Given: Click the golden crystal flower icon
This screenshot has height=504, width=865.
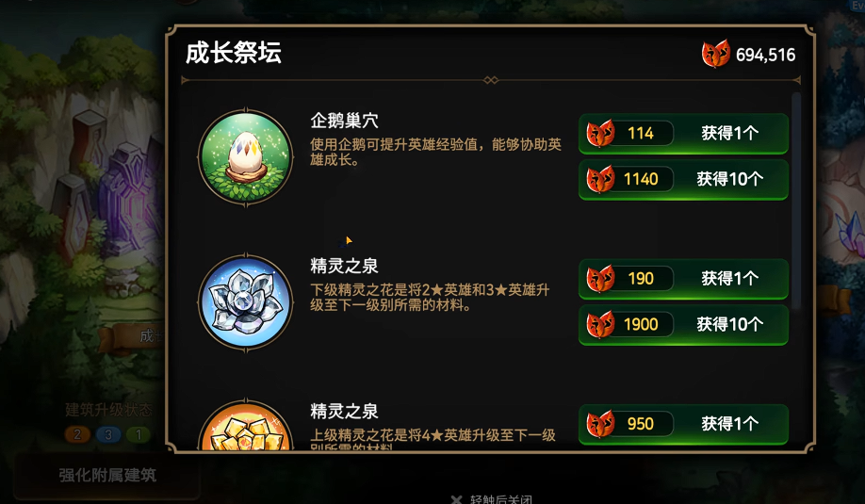Looking at the screenshot, I should (x=246, y=426).
